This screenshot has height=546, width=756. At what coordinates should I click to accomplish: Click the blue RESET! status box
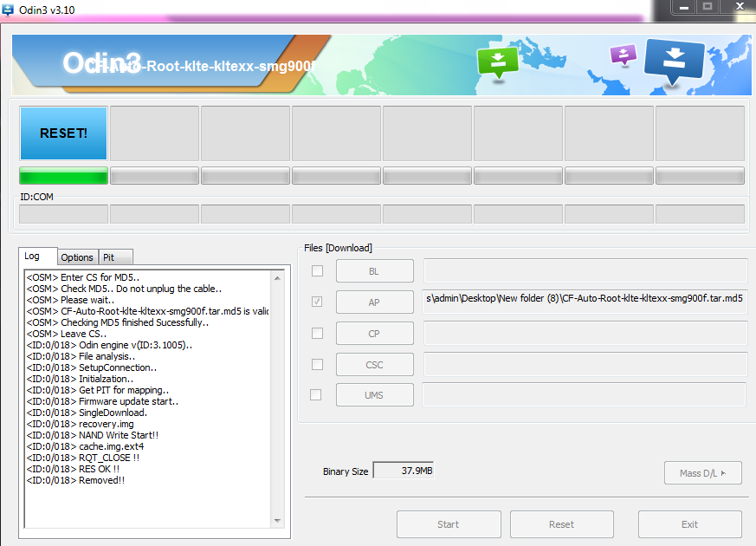(63, 133)
